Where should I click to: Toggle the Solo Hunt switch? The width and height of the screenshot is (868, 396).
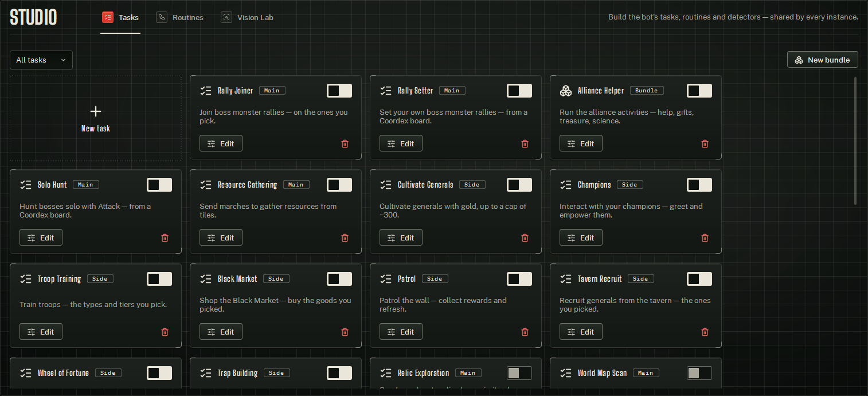click(159, 185)
